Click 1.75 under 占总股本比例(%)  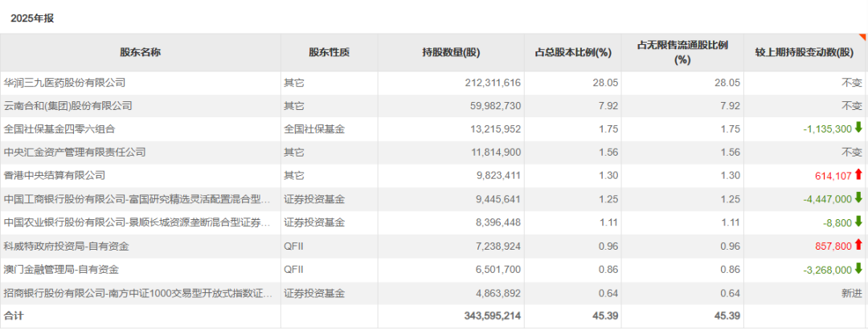coord(609,129)
